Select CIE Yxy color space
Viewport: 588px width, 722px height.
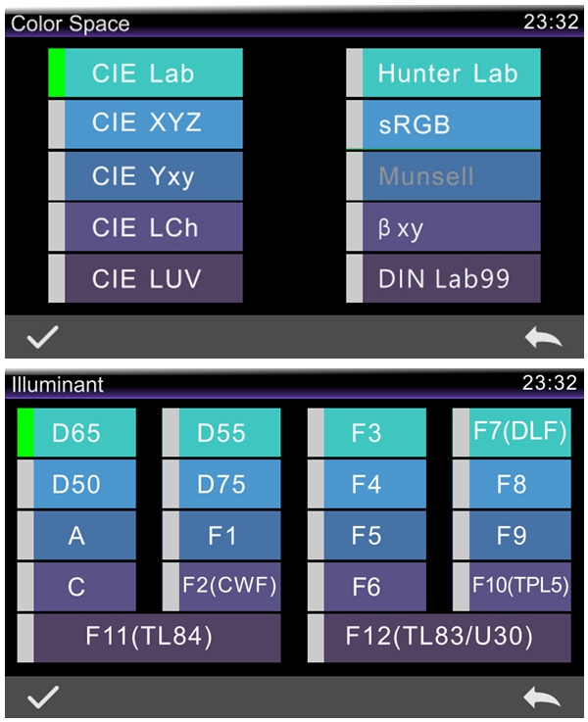(x=144, y=176)
